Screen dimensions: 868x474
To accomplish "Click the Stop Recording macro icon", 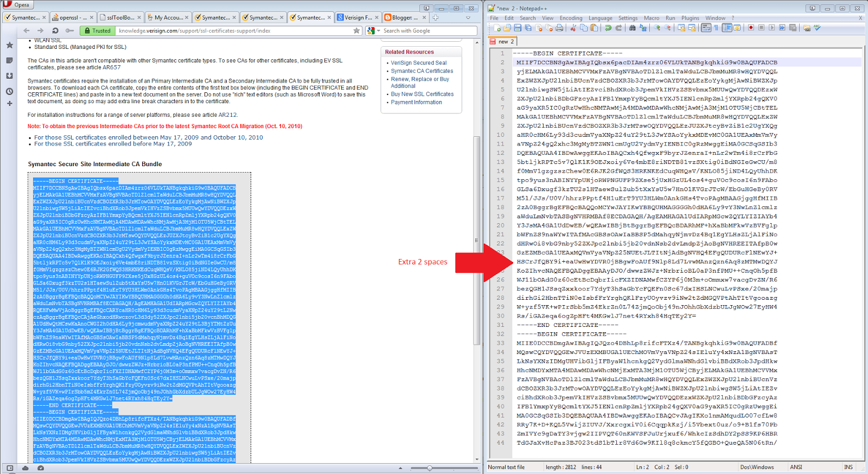I will point(761,28).
